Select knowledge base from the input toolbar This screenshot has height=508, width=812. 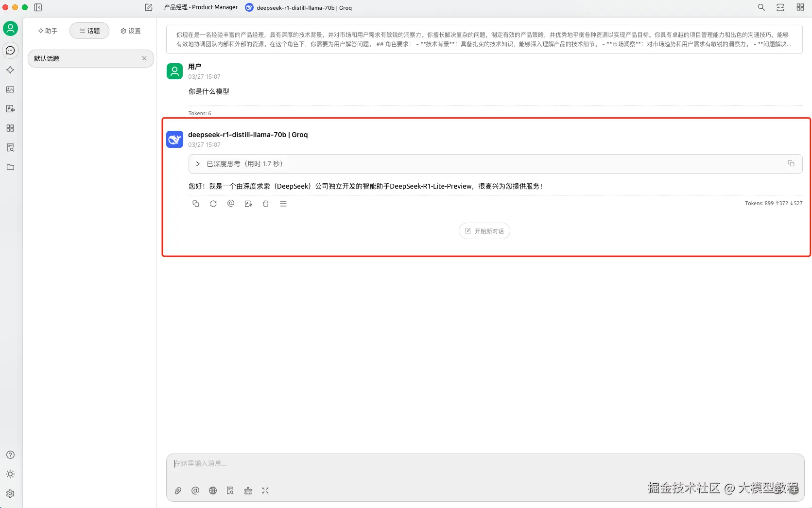230,491
